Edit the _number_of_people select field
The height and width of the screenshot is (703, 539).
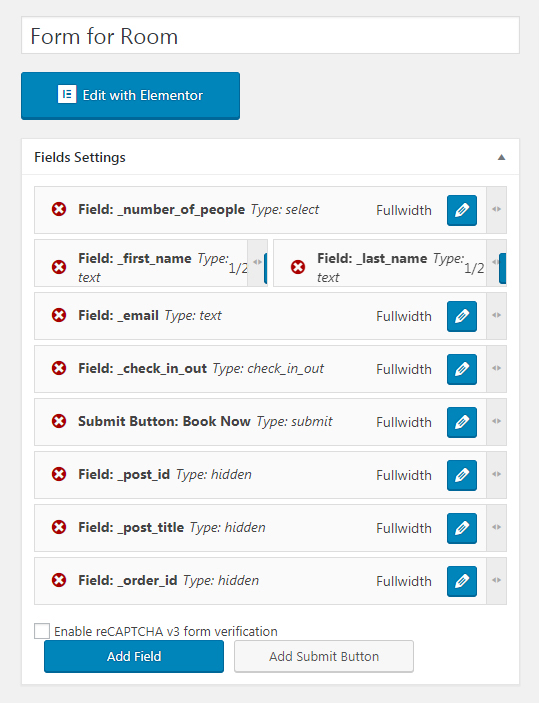(x=462, y=210)
